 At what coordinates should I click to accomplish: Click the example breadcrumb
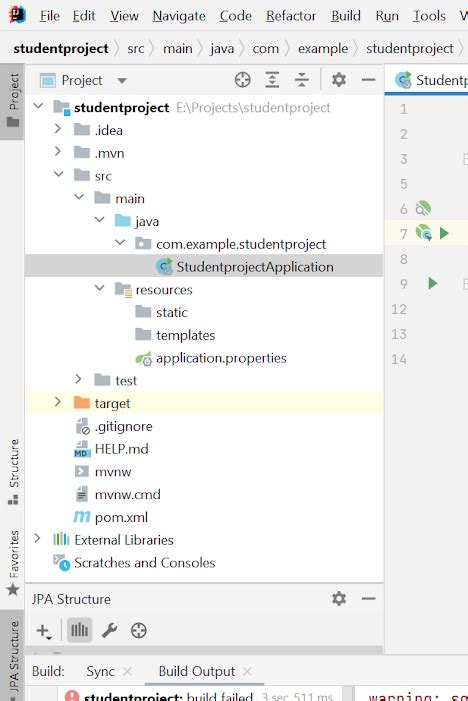point(323,48)
